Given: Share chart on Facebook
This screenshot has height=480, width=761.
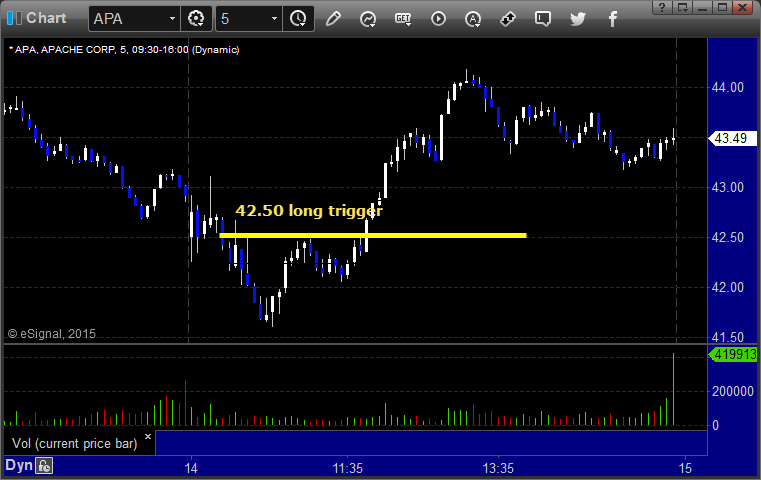Looking at the screenshot, I should 613,19.
